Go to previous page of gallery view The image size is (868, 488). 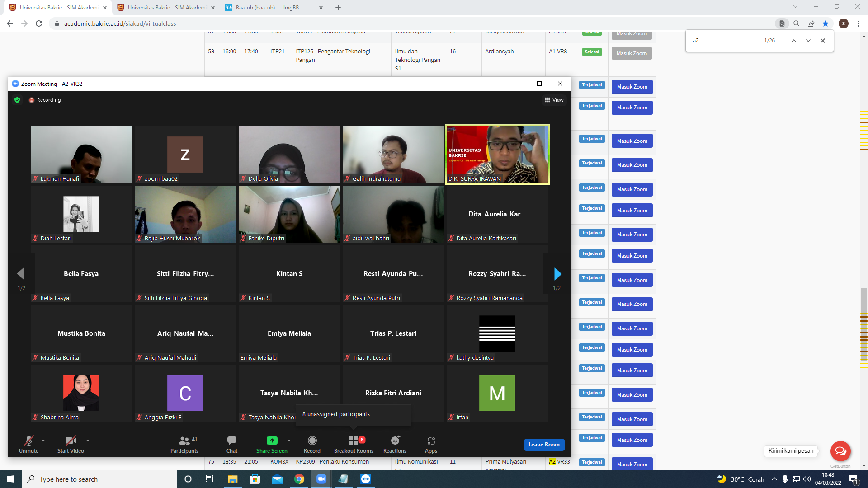pos(21,274)
